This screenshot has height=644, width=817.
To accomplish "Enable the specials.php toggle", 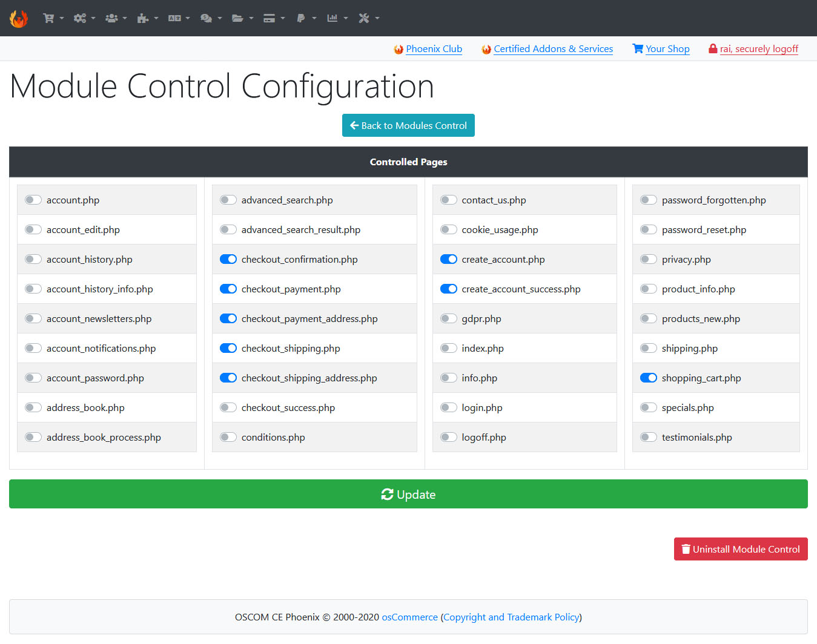I will [x=649, y=407].
